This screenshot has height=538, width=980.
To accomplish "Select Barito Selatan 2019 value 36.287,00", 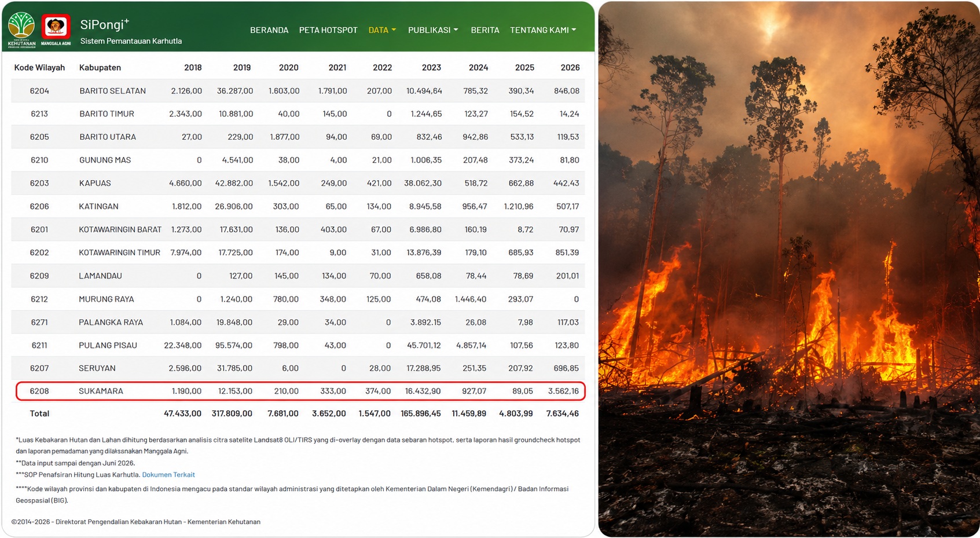I will (235, 91).
